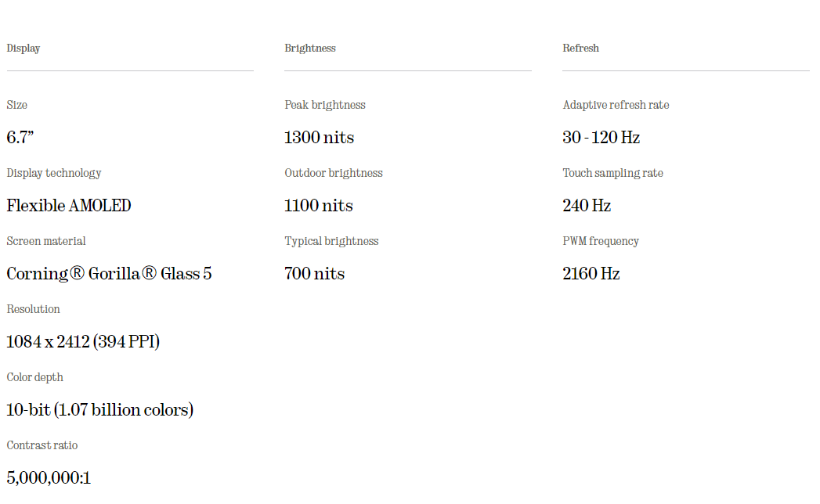Click Corning Gorilla Glass 5 value
The width and height of the screenshot is (820, 504).
[109, 273]
